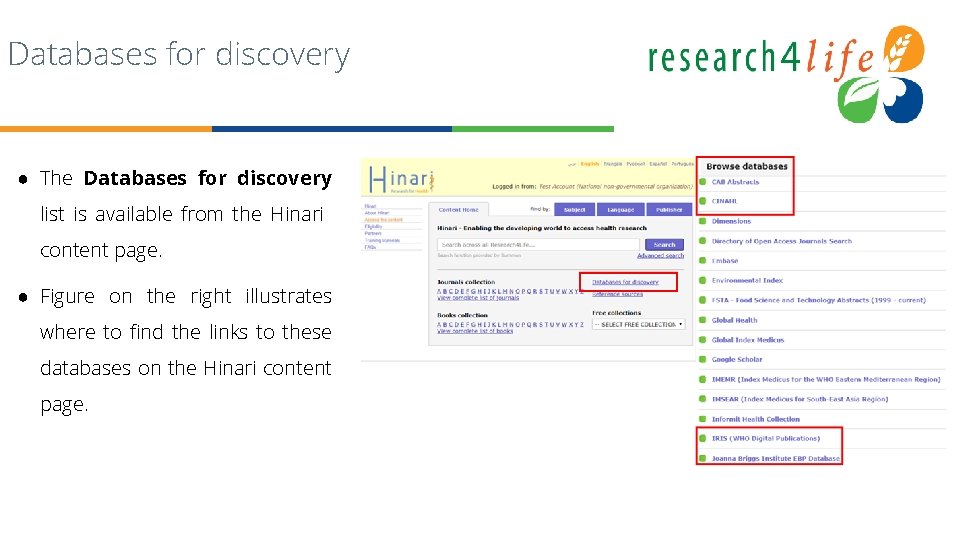Click the Journals collection heading
Image resolution: width=960 pixels, height=540 pixels.
pos(466,282)
